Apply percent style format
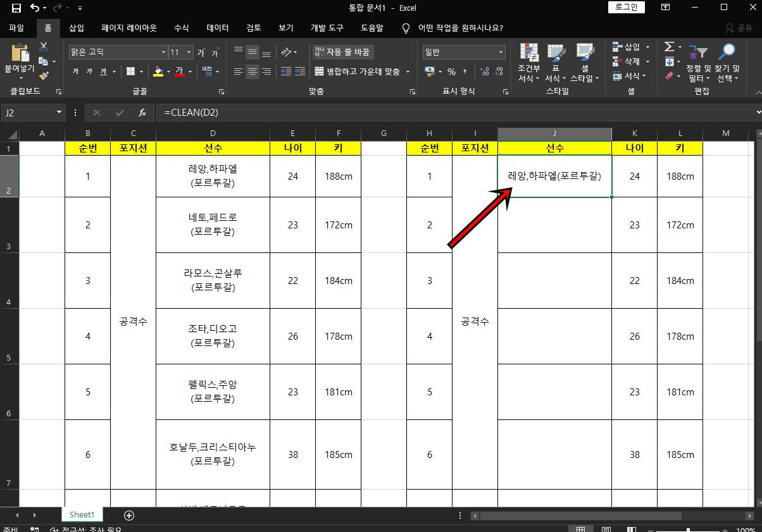Screen dimensions: 762x532 [x=451, y=71]
